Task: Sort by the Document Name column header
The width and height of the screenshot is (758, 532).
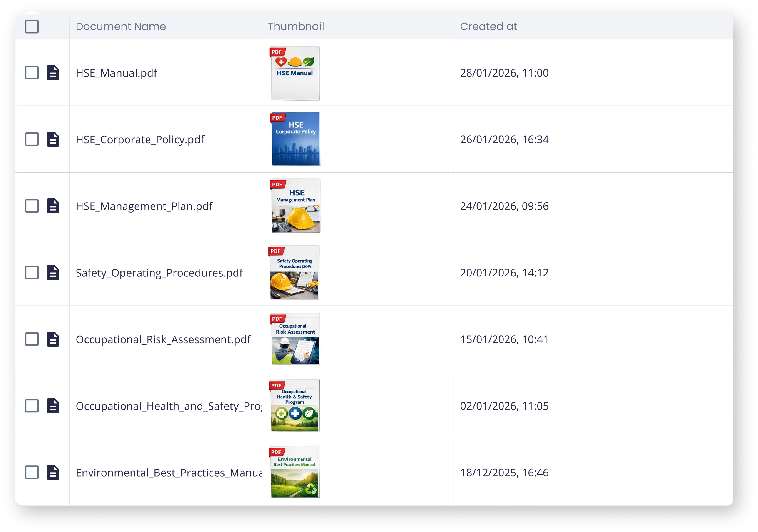Action: tap(121, 26)
